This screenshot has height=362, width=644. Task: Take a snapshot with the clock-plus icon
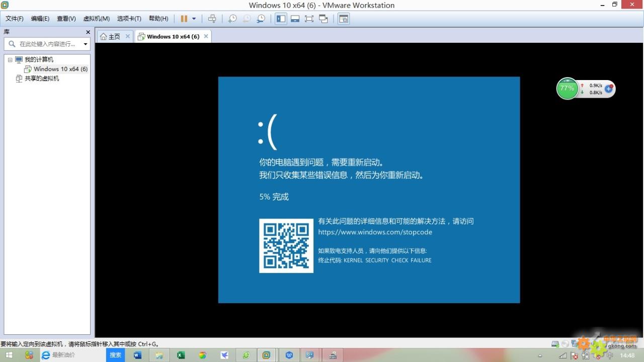click(232, 19)
